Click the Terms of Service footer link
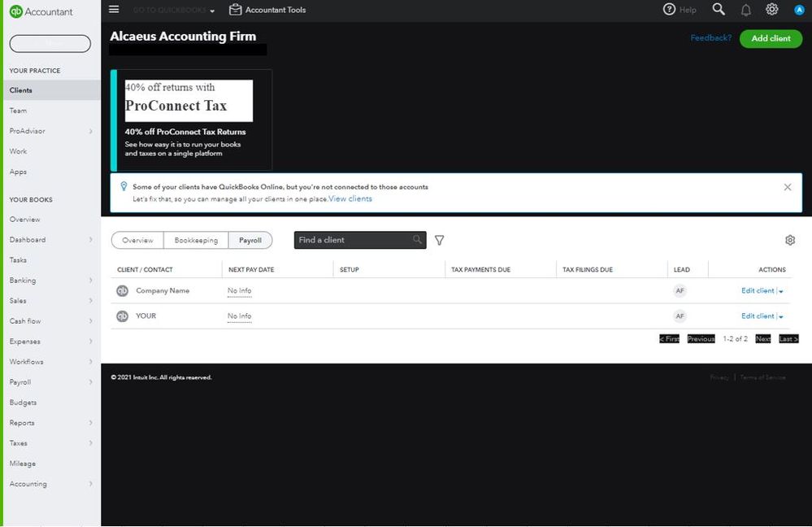 pyautogui.click(x=762, y=377)
